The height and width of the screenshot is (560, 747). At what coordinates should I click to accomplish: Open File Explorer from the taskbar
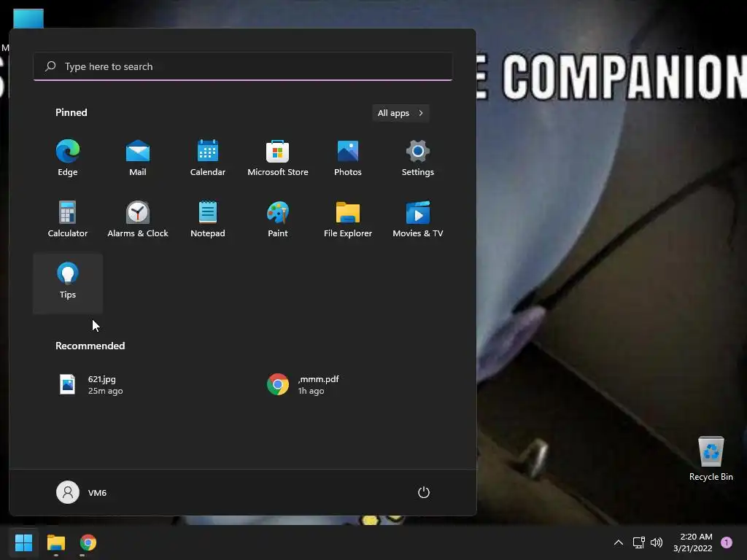(55, 542)
